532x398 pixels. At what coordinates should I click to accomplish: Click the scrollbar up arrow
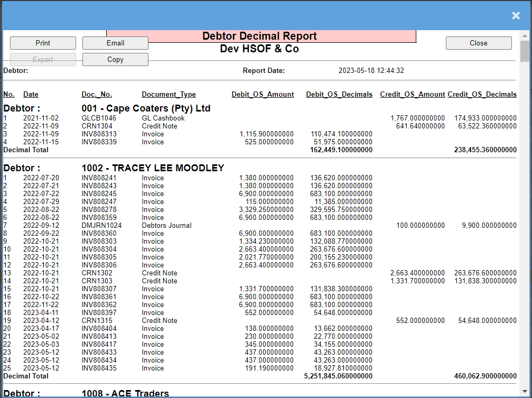tap(525, 35)
